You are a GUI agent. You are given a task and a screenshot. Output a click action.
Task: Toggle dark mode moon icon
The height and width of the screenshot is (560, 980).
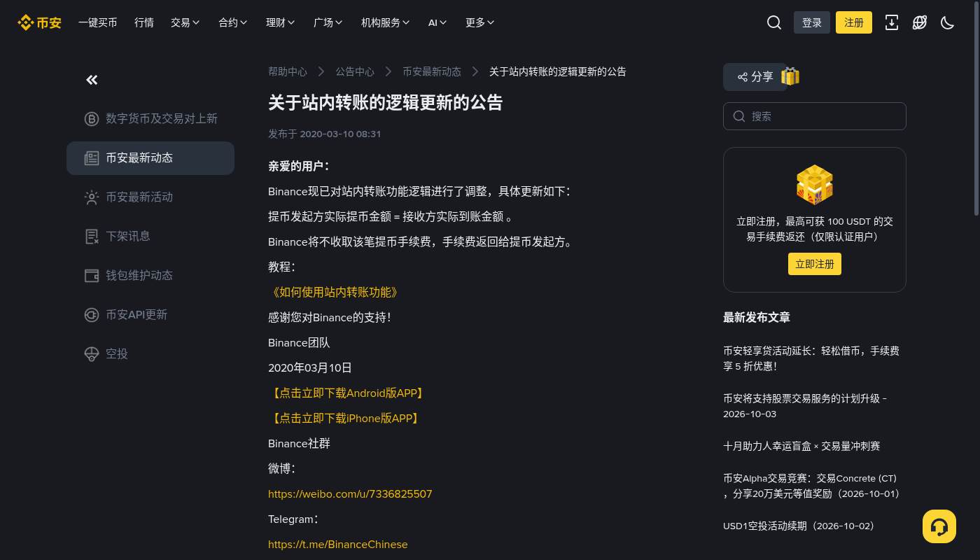(948, 22)
